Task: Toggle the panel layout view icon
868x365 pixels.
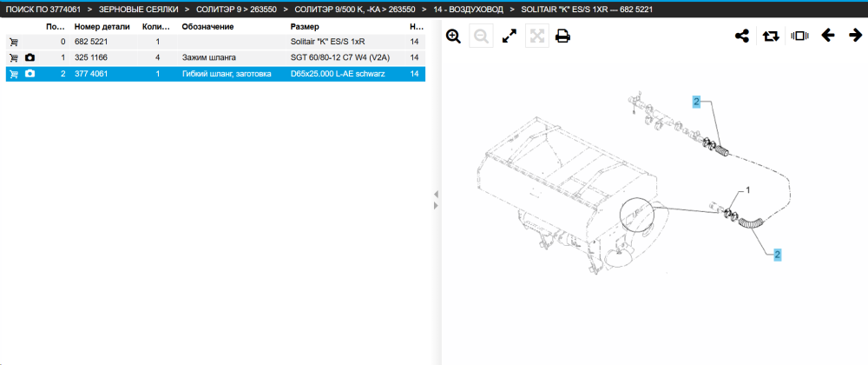Action: [800, 36]
